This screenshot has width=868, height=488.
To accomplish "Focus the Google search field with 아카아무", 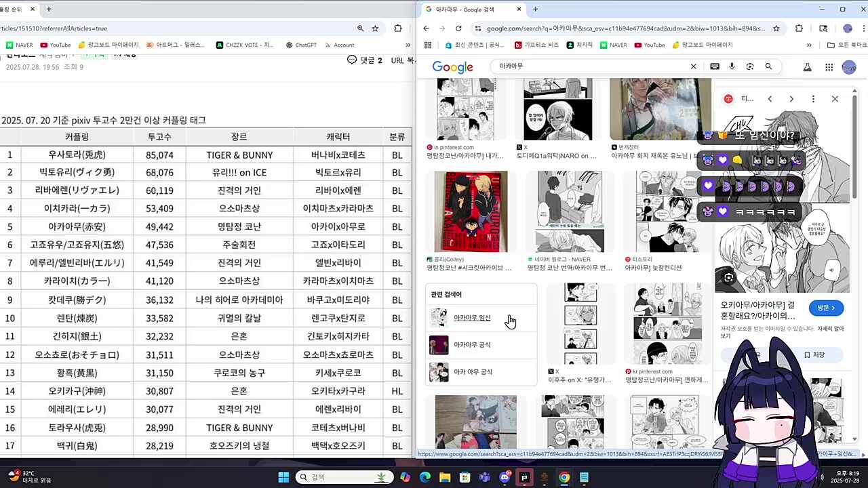I will click(590, 66).
